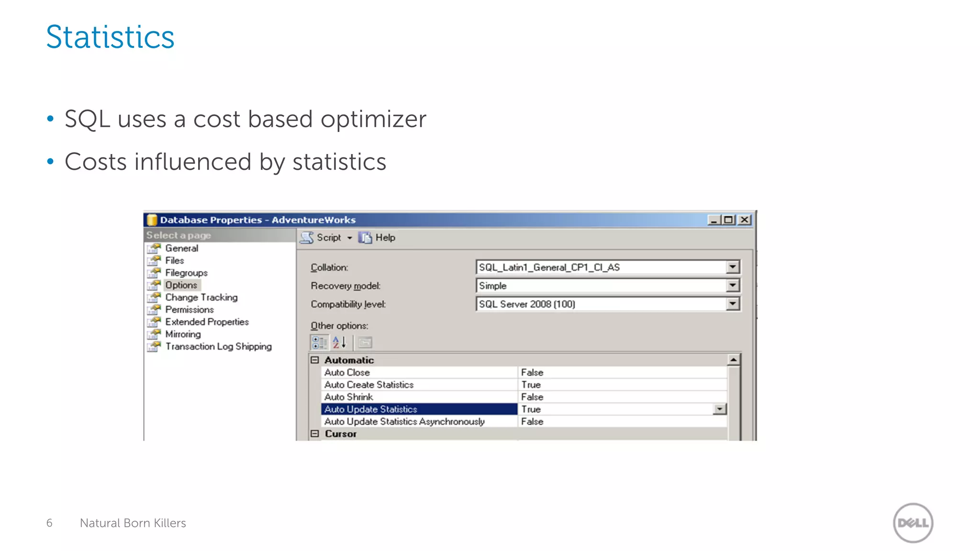Image resolution: width=980 pixels, height=551 pixels.
Task: Open the Compatibility level dropdown
Action: 733,304
